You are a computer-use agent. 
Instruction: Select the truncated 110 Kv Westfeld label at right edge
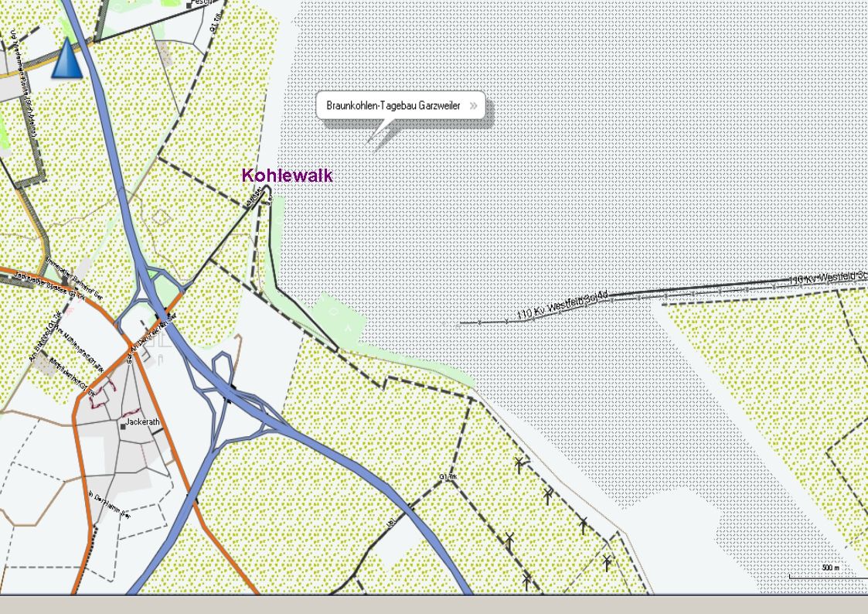coord(827,278)
